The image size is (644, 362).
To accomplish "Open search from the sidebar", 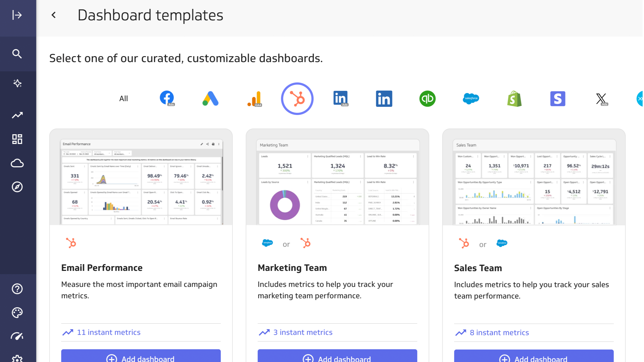I will tap(17, 54).
